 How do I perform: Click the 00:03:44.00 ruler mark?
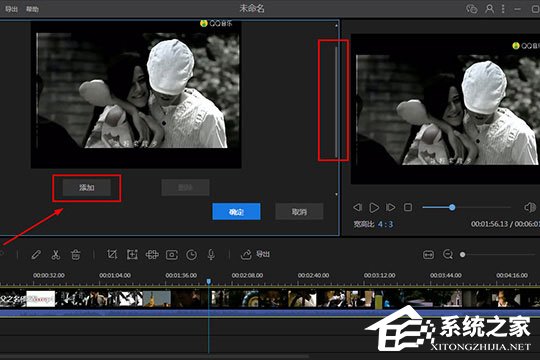click(446, 275)
